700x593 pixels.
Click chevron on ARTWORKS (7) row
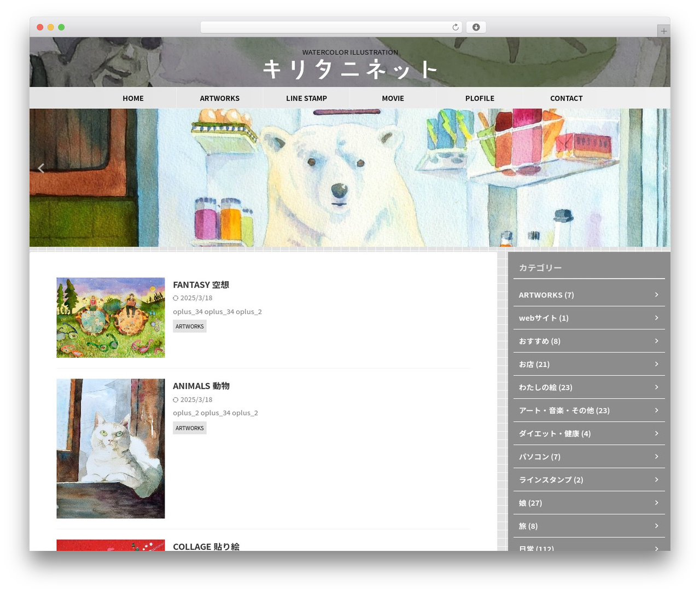coord(656,294)
